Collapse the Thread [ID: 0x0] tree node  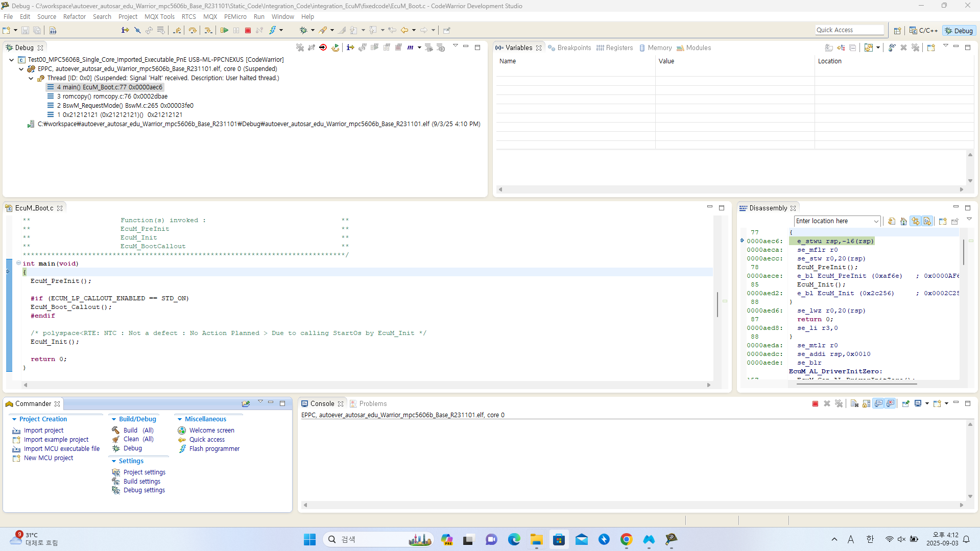coord(31,78)
